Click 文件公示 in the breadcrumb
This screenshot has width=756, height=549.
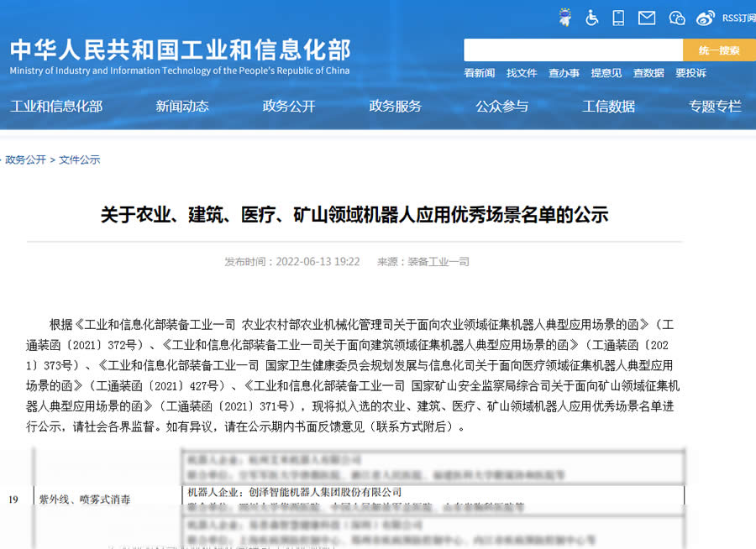(x=80, y=159)
